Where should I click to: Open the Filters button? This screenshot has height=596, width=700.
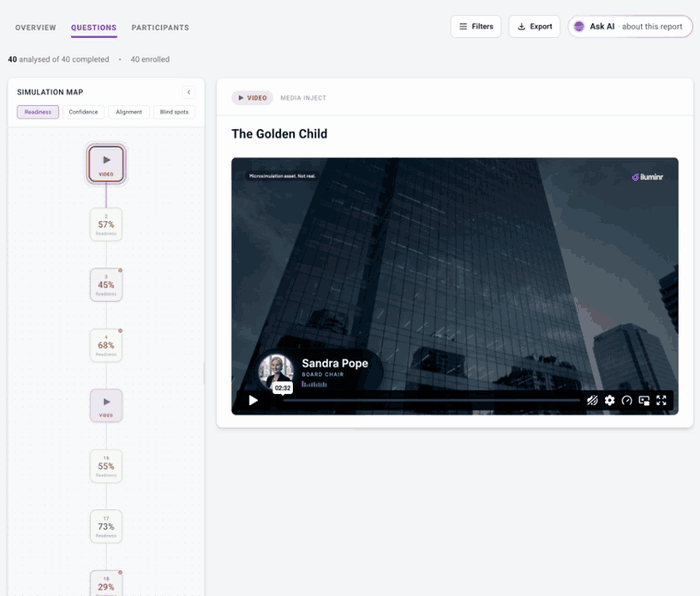click(x=476, y=26)
